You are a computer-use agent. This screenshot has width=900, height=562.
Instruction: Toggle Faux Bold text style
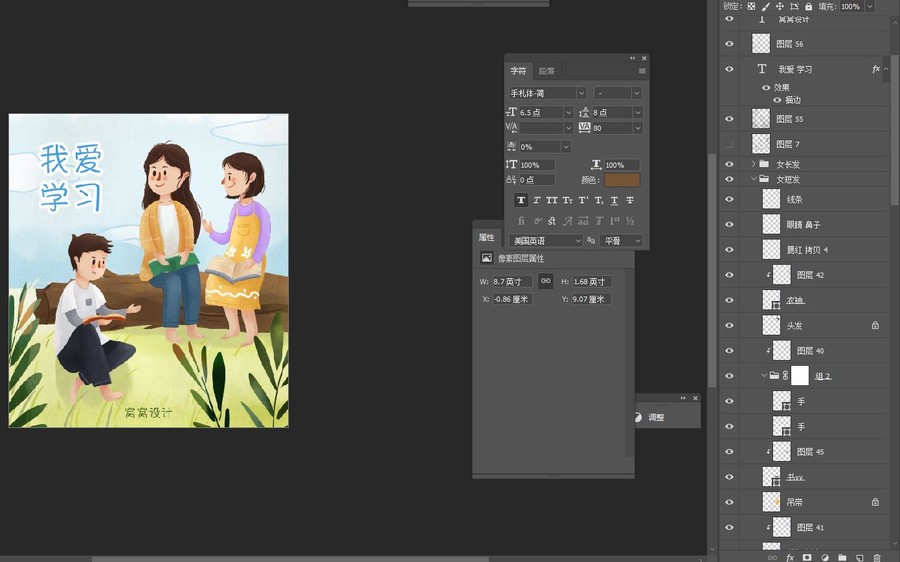pyautogui.click(x=521, y=200)
